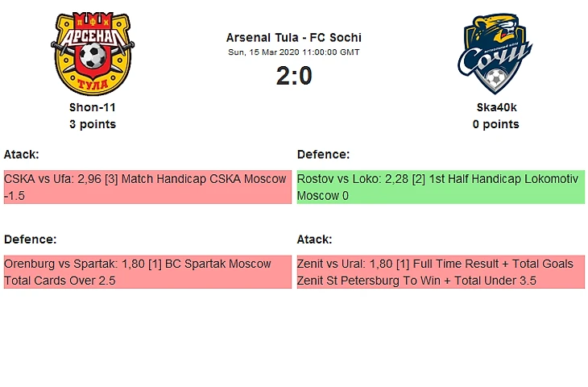The image size is (588, 387).
Task: Click the 3 points label under Shon-11
Action: coord(93,124)
